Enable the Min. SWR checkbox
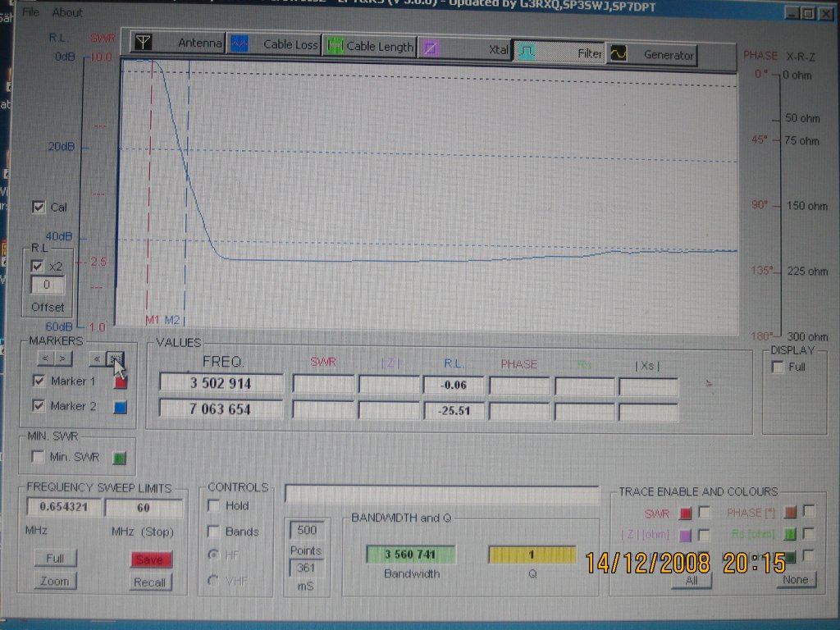The height and width of the screenshot is (630, 840). tap(38, 456)
